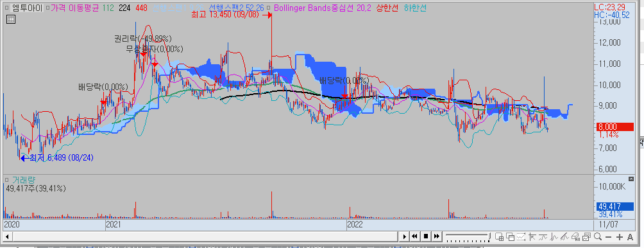Viewport: 644px width, 248px height.
Task: Click the 권리락(-49,89%) event marker
Action: point(143,39)
